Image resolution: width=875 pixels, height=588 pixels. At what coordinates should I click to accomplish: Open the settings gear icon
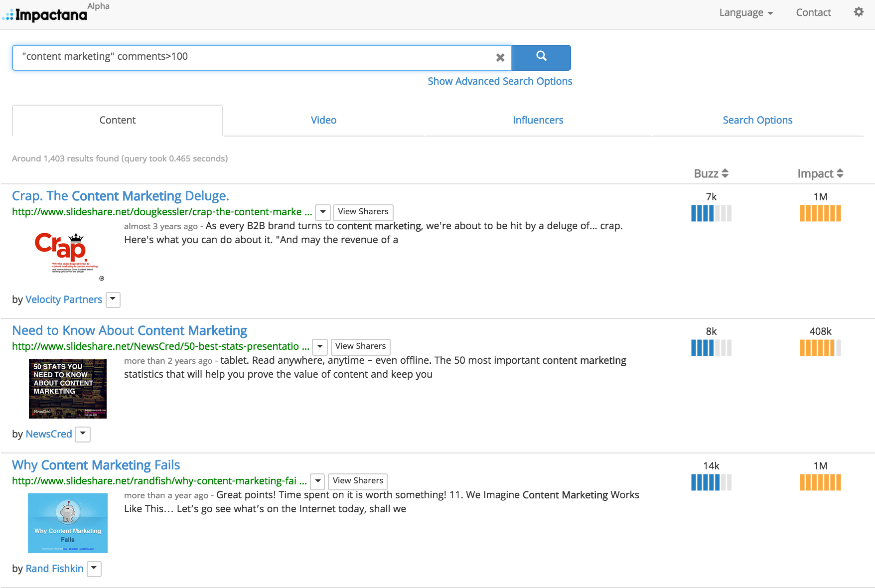(859, 12)
